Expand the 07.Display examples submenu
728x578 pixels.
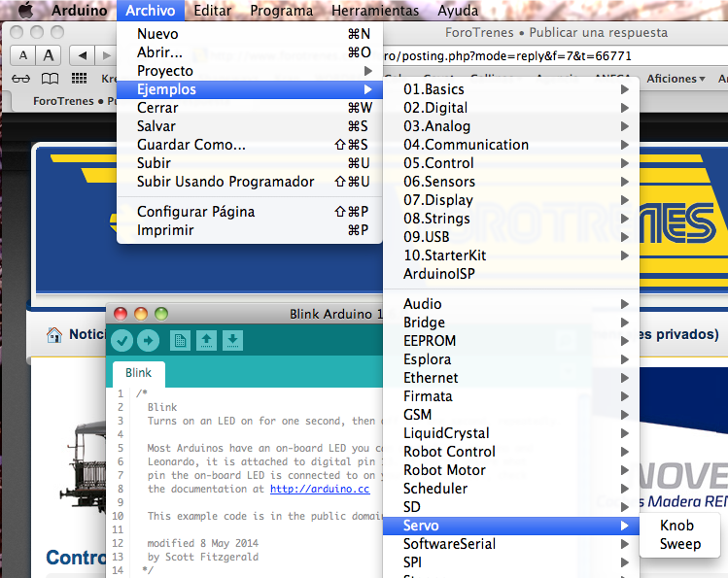(x=511, y=200)
